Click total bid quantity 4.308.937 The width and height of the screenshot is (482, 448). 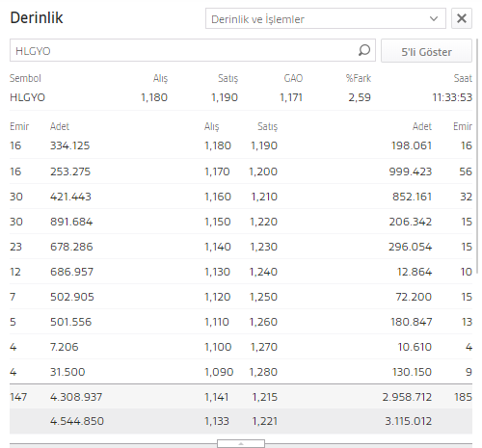76,397
